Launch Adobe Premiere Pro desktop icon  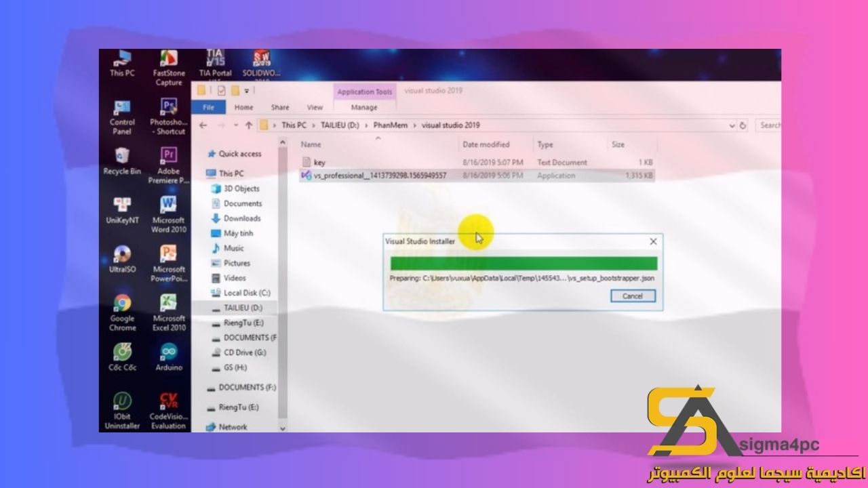168,166
